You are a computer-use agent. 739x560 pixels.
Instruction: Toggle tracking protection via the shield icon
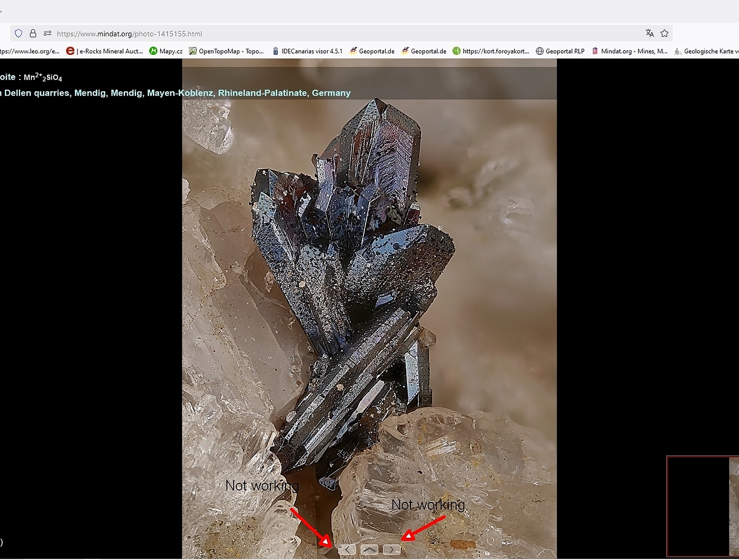click(x=18, y=33)
